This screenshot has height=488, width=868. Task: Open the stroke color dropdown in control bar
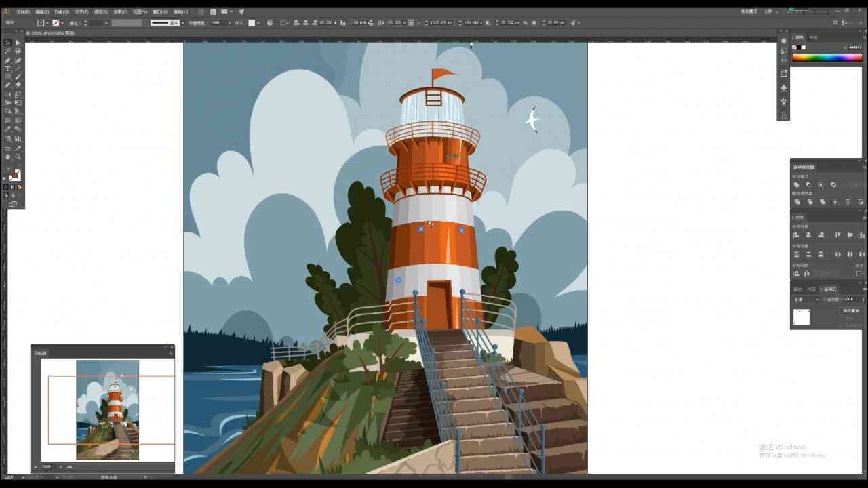tap(62, 23)
